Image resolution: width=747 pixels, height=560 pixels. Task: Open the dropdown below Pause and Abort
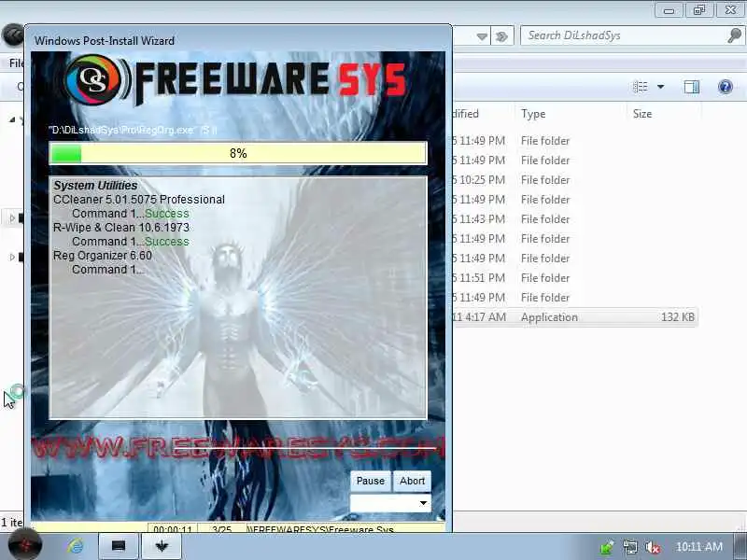(390, 503)
